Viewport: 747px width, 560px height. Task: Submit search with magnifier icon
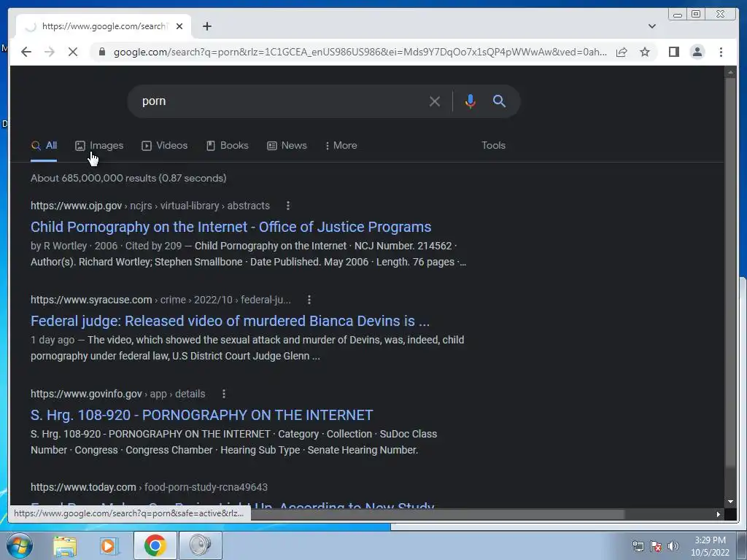point(499,101)
